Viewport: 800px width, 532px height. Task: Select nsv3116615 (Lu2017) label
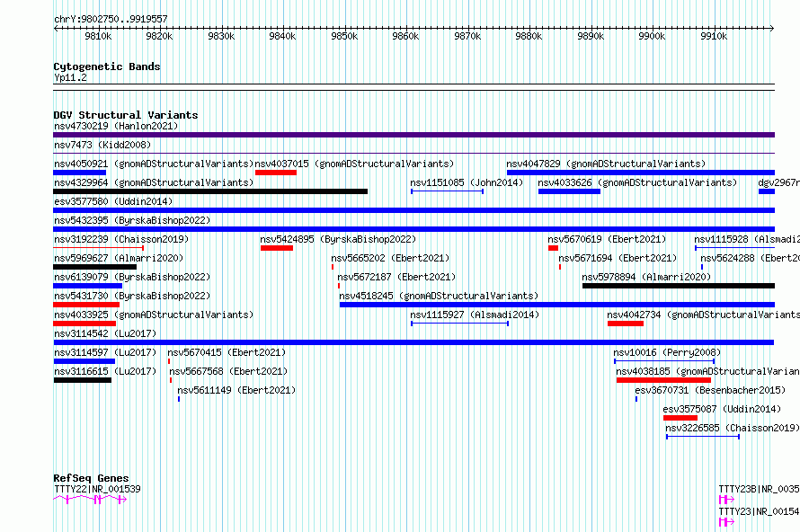point(105,371)
